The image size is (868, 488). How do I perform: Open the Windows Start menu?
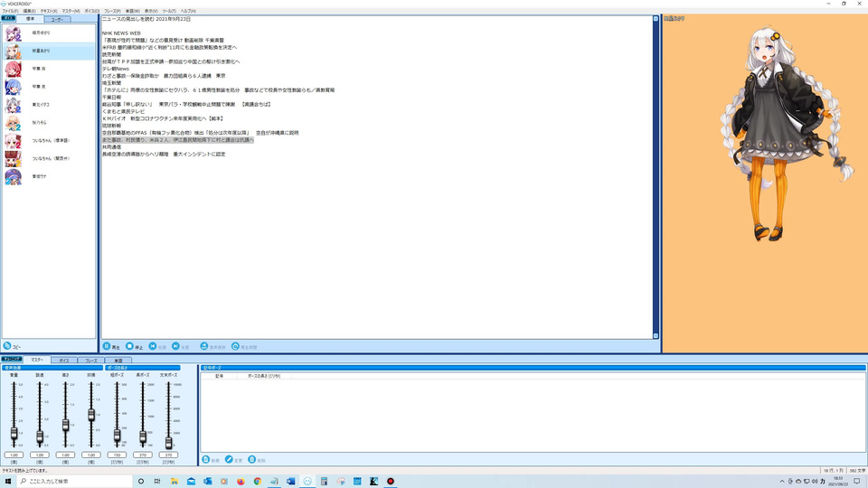click(x=8, y=482)
